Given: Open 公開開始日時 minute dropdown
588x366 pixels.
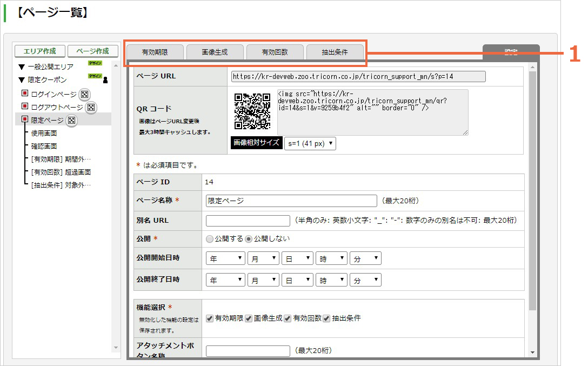Looking at the screenshot, I should [366, 258].
